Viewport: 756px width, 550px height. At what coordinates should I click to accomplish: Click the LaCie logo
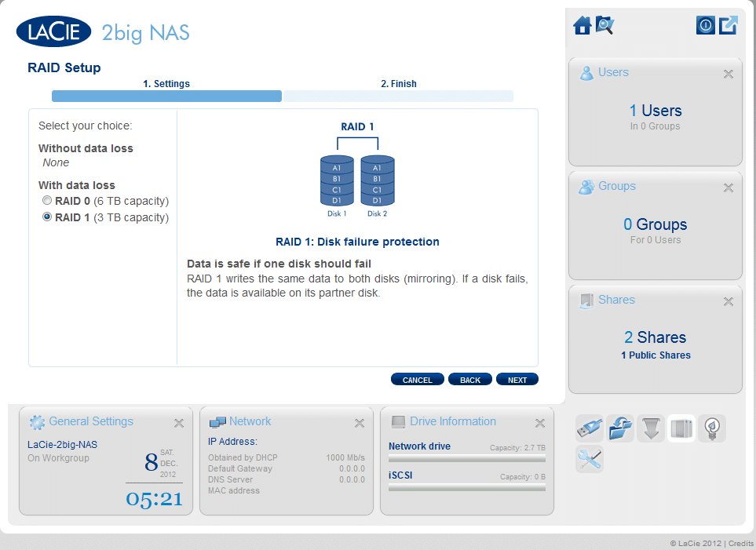(54, 32)
